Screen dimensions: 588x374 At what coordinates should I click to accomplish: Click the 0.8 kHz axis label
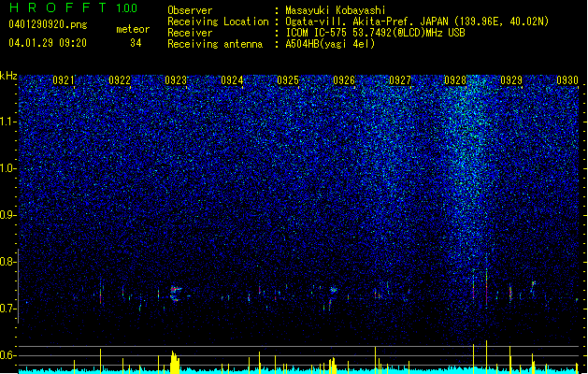click(x=7, y=262)
